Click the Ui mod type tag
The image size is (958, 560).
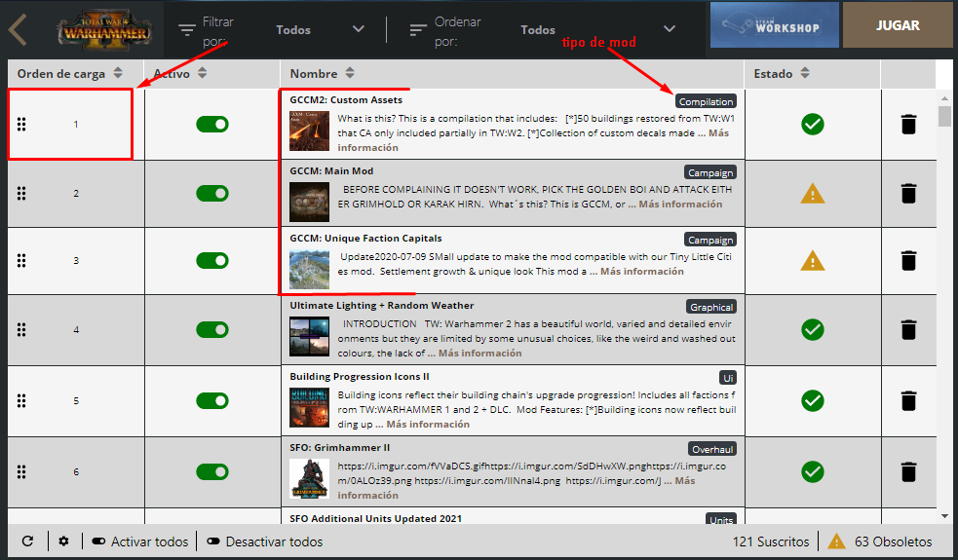(x=728, y=378)
